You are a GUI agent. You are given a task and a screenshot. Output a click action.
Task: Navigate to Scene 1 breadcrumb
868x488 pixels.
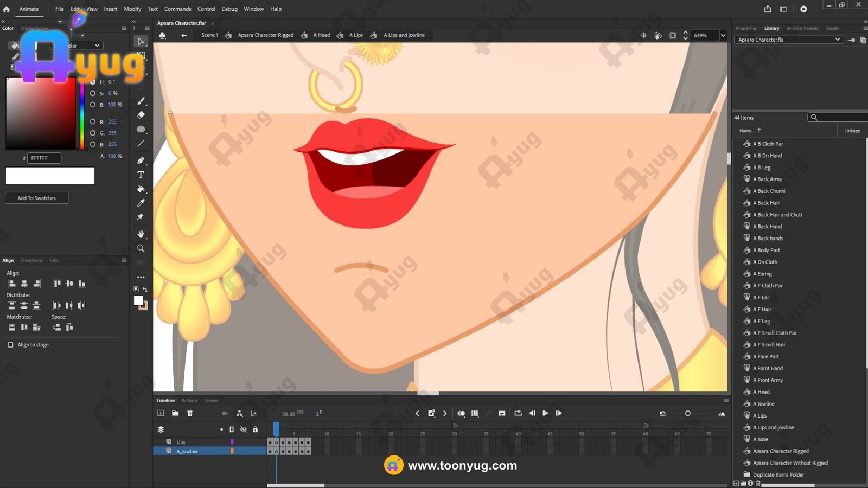tap(209, 35)
